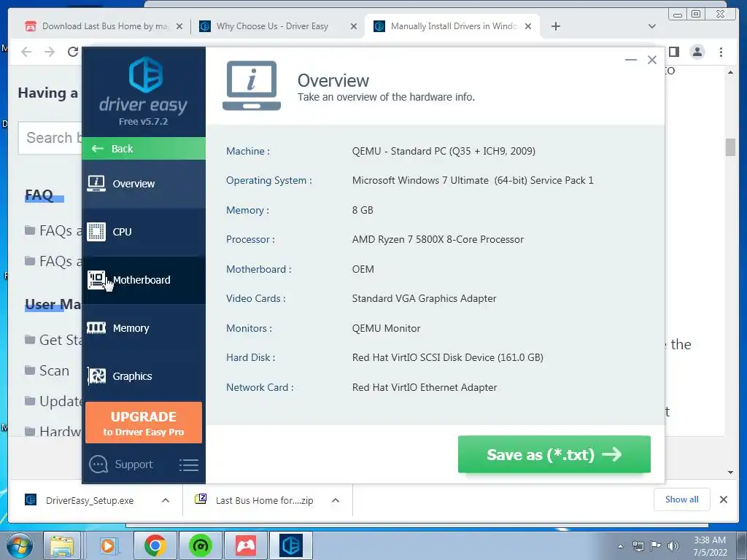Open Chrome tab search dropdown

coord(652,26)
